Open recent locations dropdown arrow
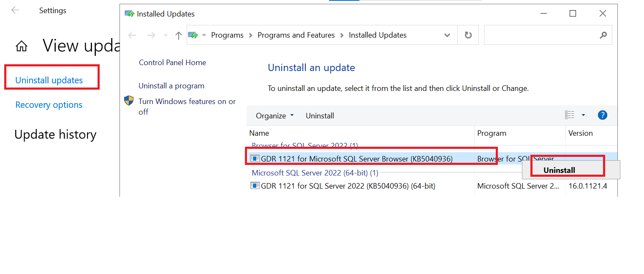644x274 pixels. pyautogui.click(x=166, y=35)
